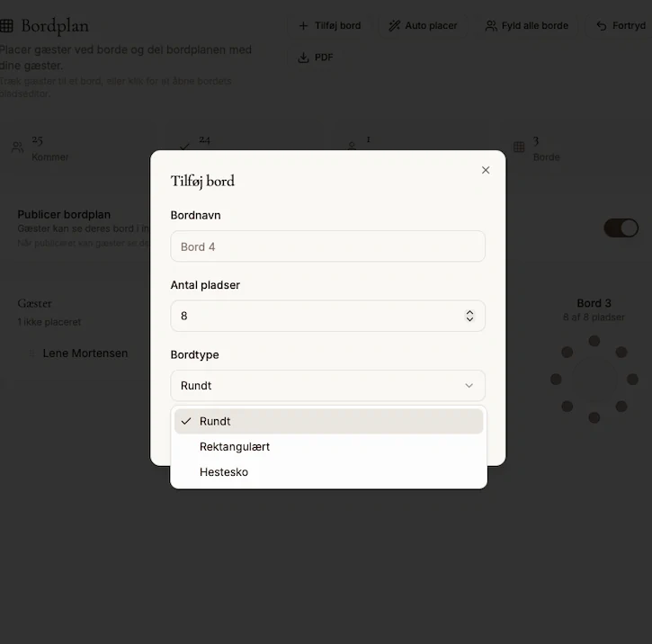
Task: Click the Fortryd undo arrow icon
Action: pyautogui.click(x=602, y=26)
